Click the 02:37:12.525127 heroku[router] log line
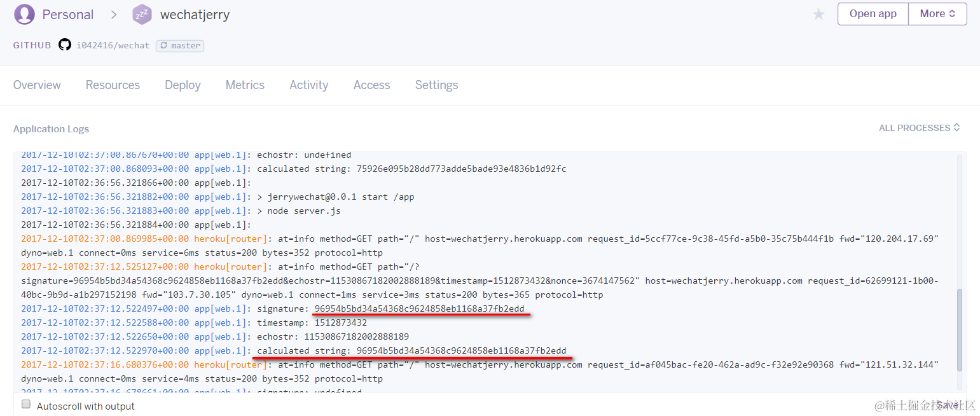This screenshot has height=416, width=980. [480, 281]
